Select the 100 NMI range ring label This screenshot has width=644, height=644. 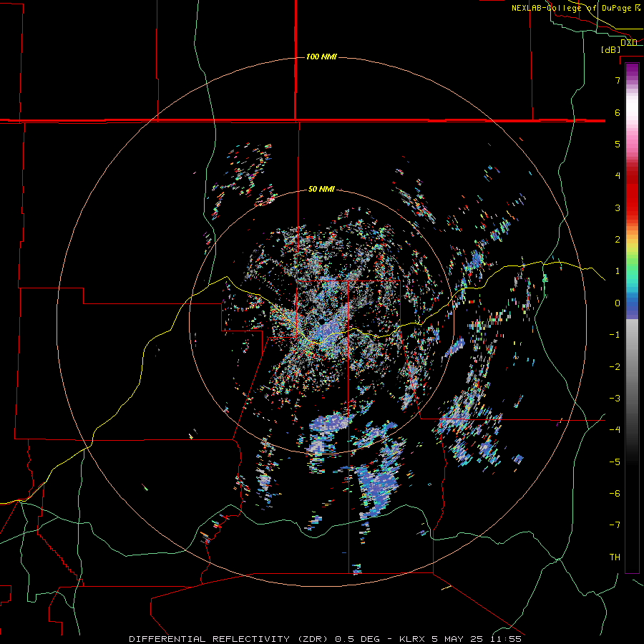pyautogui.click(x=321, y=57)
